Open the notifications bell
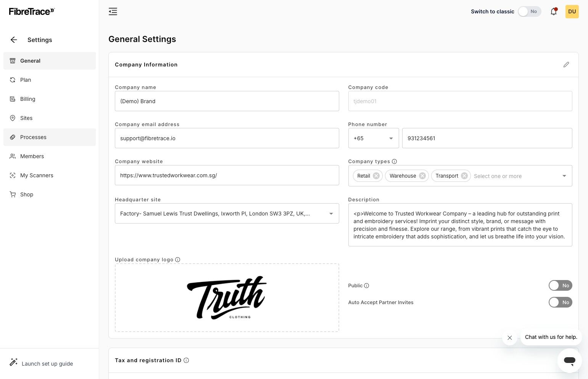 click(x=554, y=11)
